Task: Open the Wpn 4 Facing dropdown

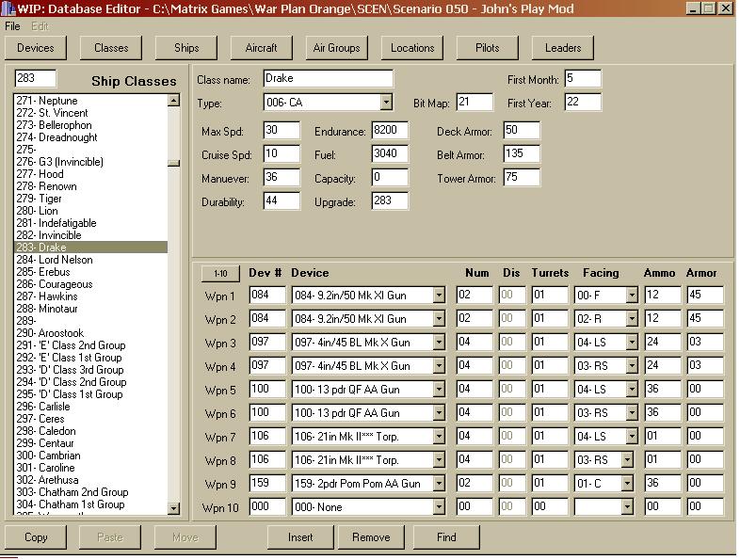Action: [x=632, y=366]
